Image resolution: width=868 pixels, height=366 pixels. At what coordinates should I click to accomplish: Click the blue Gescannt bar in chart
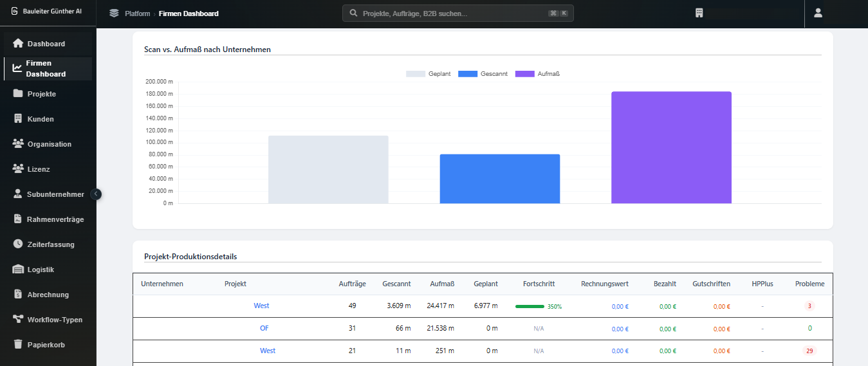click(500, 179)
